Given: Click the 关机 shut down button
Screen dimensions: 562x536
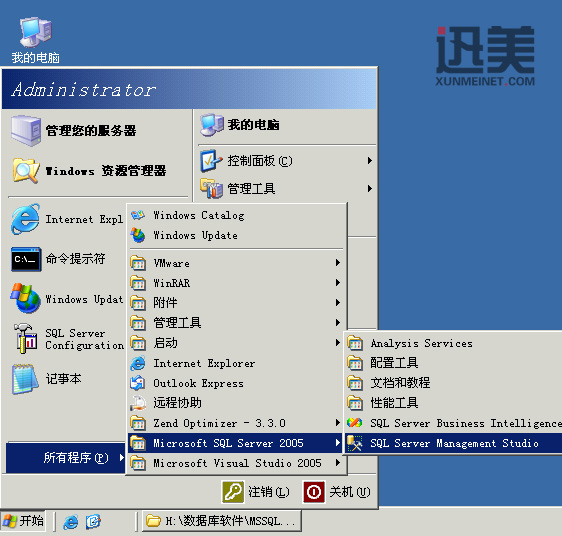Looking at the screenshot, I should click(337, 492).
